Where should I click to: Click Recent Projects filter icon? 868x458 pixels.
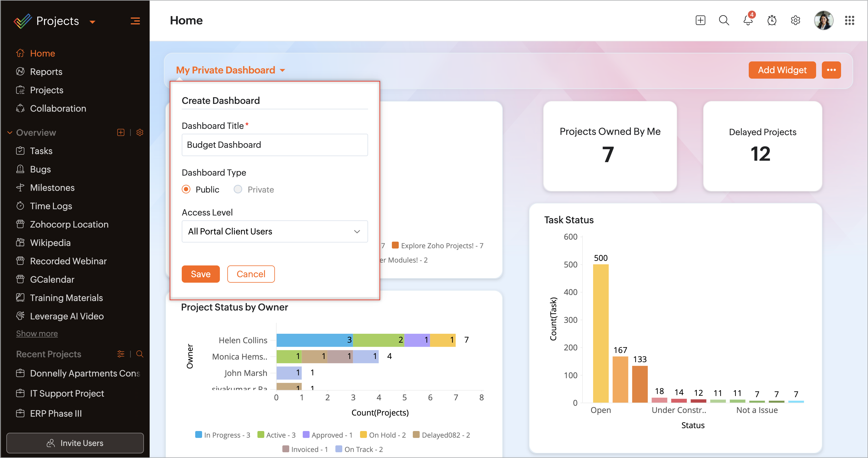point(121,354)
